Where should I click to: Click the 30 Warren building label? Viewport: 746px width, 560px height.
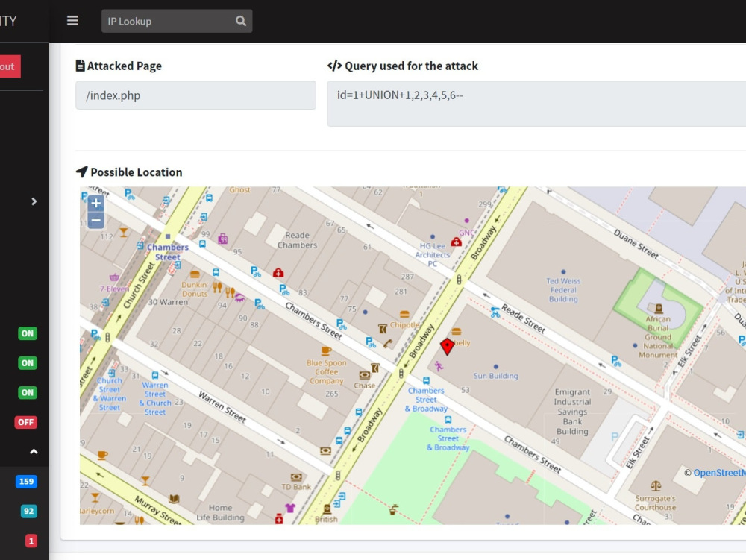pos(168,302)
